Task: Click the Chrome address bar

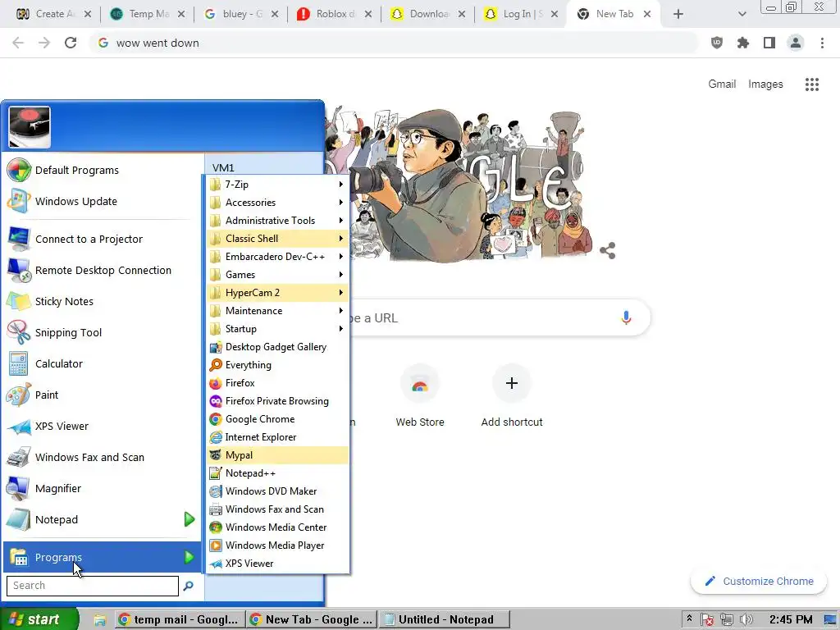Action: pyautogui.click(x=394, y=43)
